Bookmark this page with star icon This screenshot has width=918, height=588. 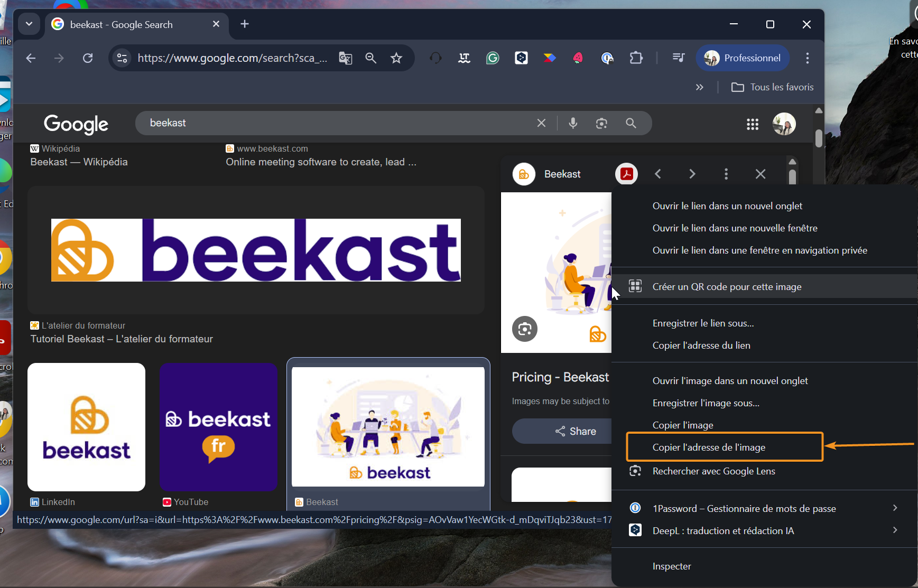coord(396,58)
